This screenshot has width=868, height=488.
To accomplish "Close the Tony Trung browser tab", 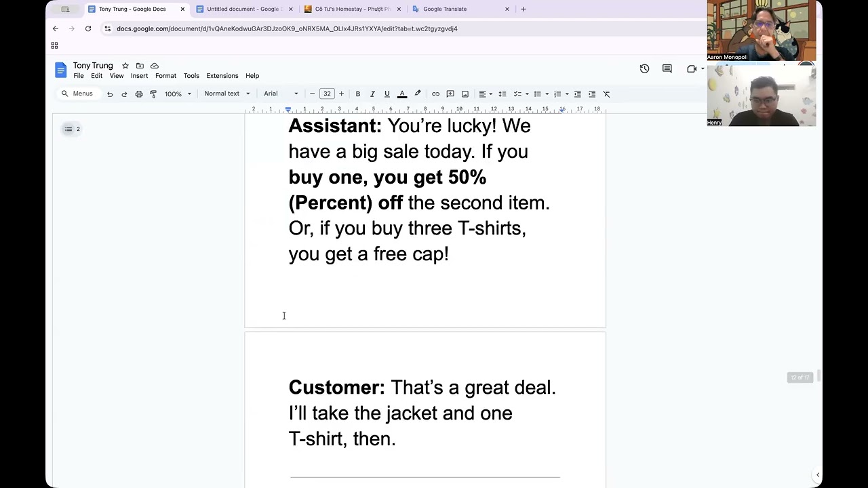I will 182,9.
